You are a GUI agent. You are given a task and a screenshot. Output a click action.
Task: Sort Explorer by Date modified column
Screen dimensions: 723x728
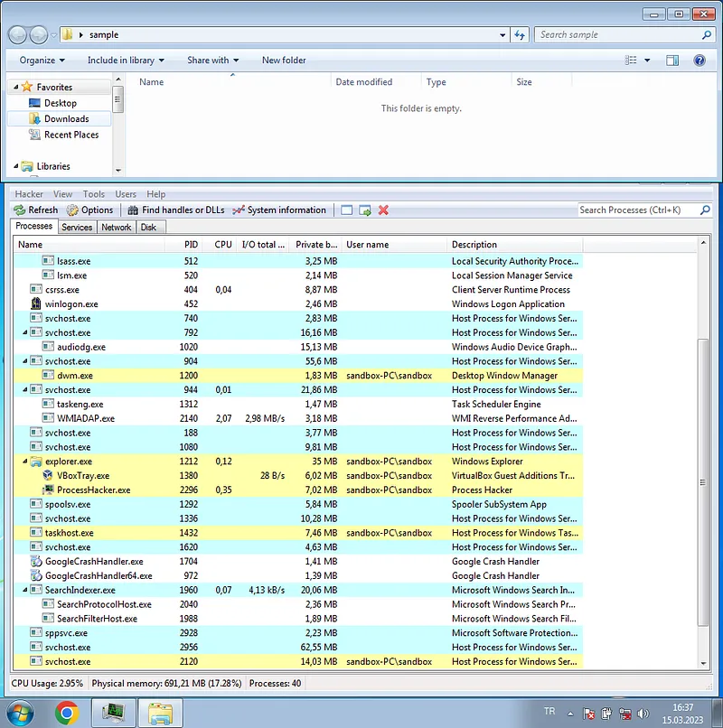coord(376,82)
